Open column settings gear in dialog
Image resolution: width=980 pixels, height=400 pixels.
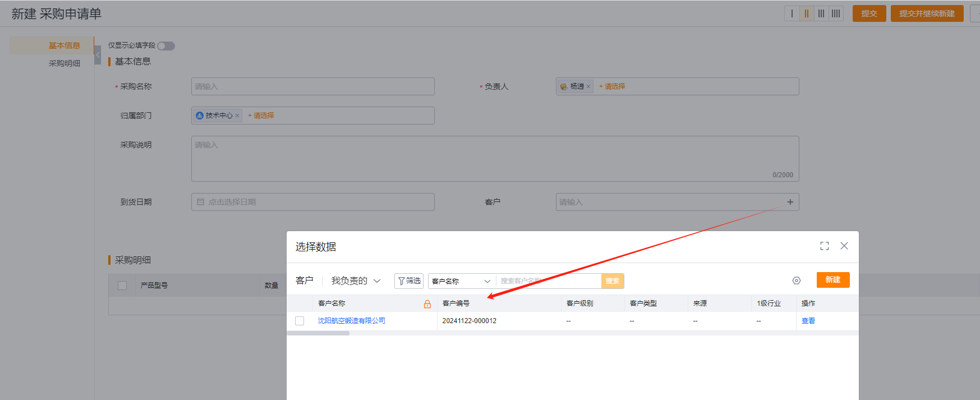(x=797, y=281)
